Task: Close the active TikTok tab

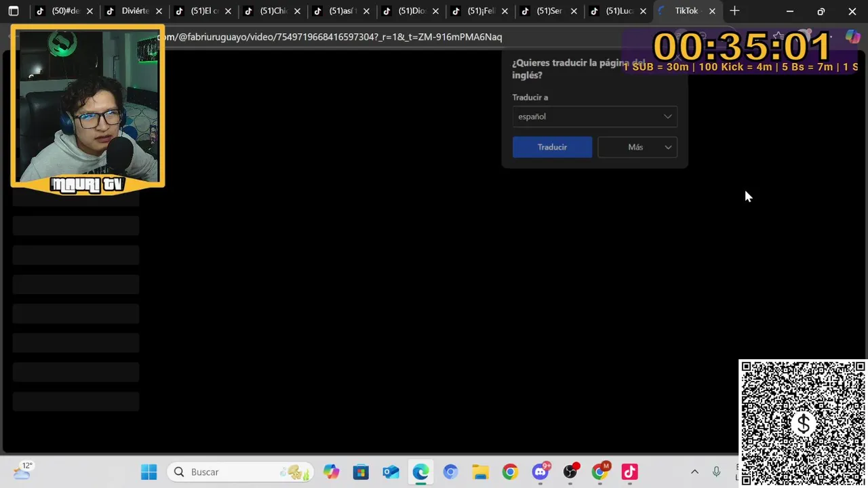Action: pos(712,11)
